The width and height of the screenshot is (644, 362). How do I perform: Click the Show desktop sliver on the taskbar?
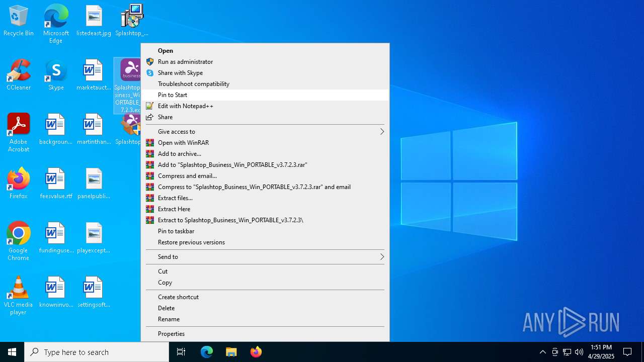pyautogui.click(x=642, y=352)
